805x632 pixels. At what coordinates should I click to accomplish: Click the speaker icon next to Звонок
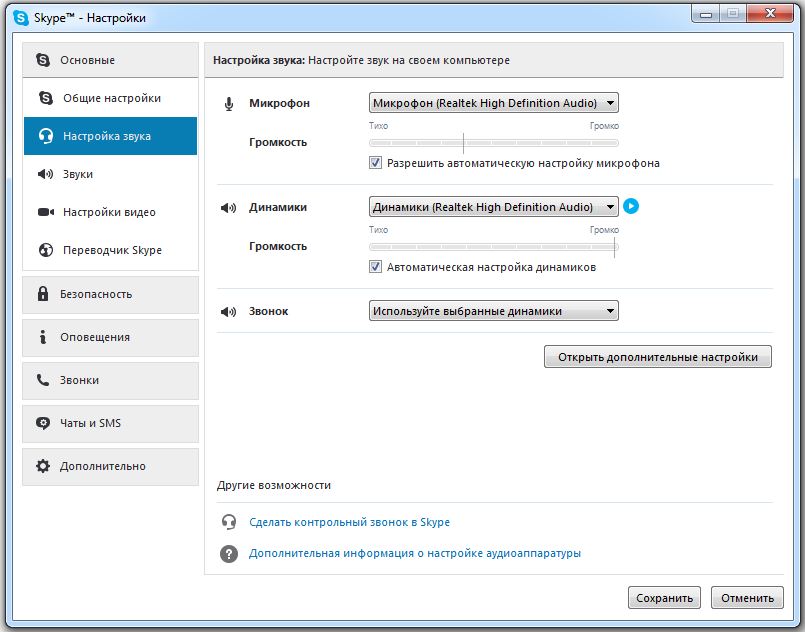point(228,312)
